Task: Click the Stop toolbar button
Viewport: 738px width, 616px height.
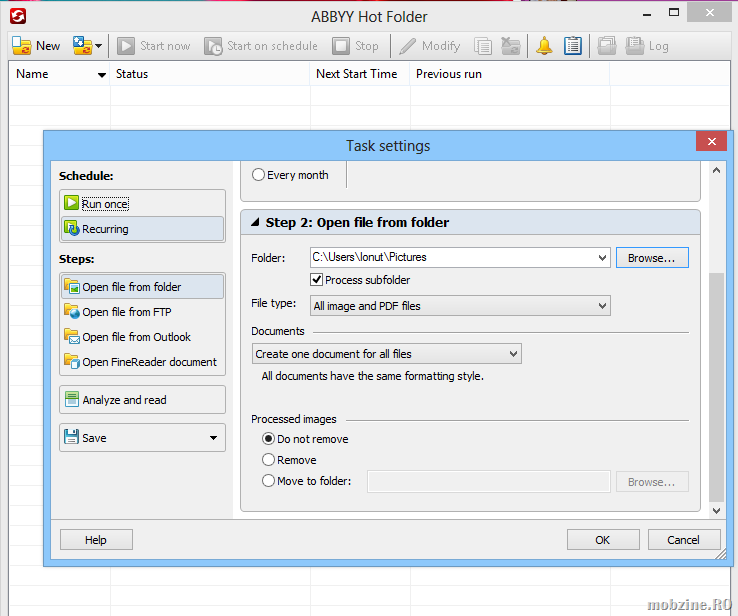Action: click(x=355, y=46)
